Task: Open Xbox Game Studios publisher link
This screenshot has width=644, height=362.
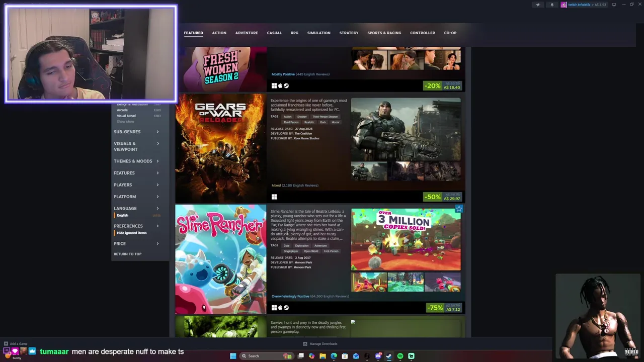Action: (306, 138)
